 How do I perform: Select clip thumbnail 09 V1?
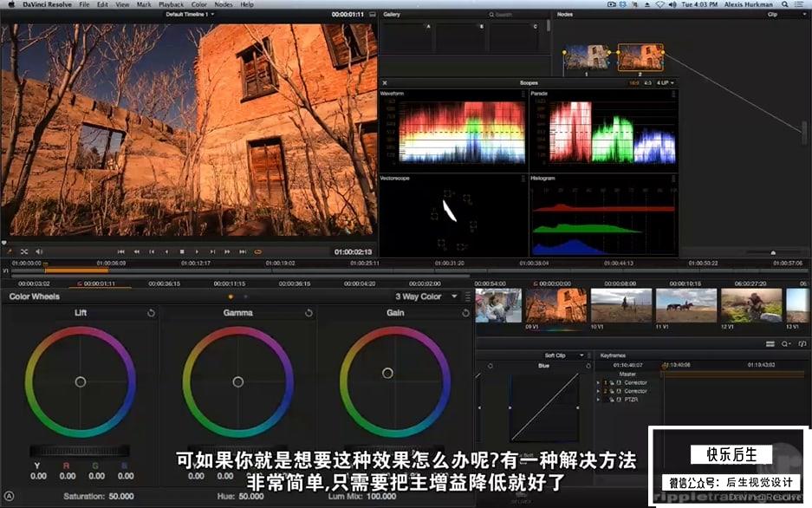pyautogui.click(x=555, y=305)
